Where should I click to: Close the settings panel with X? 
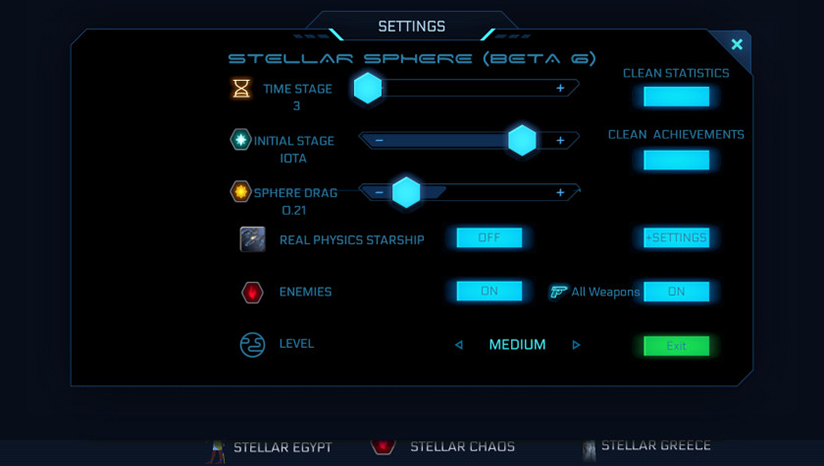(x=737, y=45)
